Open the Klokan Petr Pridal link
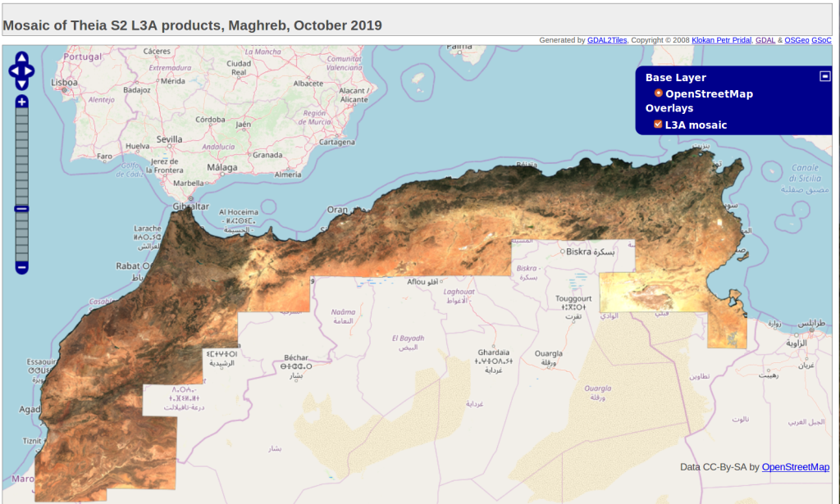840x504 pixels. [x=721, y=40]
